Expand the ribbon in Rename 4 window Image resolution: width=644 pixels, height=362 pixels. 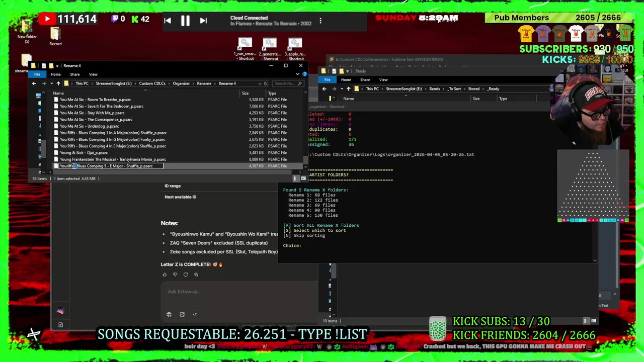tap(297, 74)
